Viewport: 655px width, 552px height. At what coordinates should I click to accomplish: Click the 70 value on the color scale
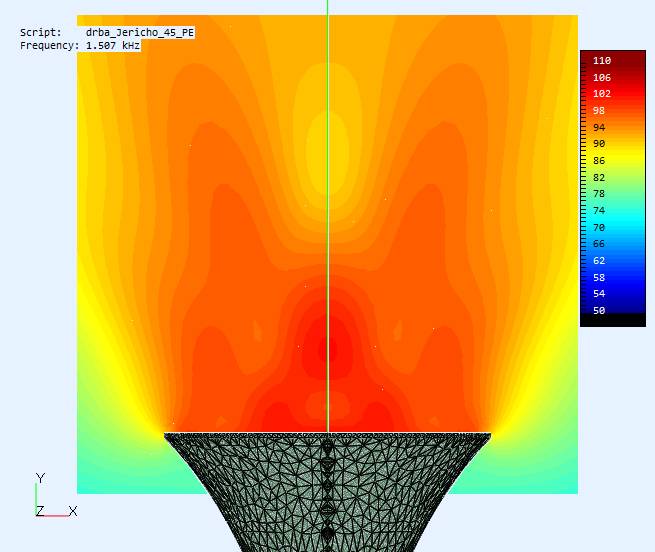599,228
